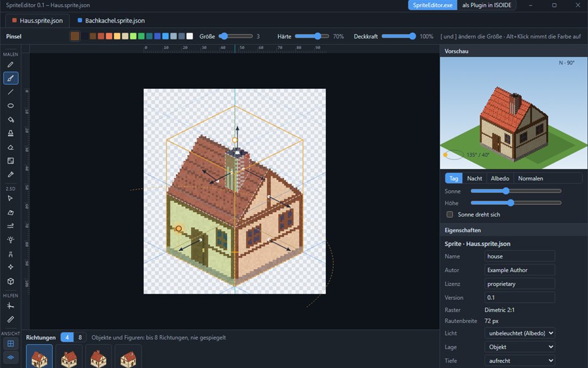Set Richtungen to 4 directions

coord(67,337)
